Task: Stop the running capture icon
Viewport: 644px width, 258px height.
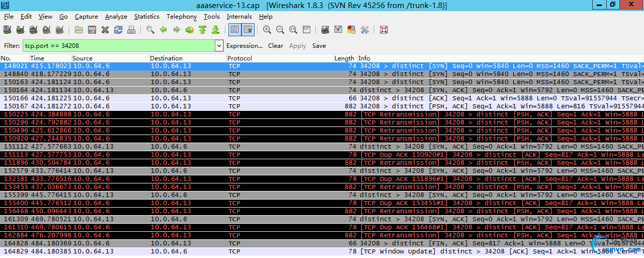Action: coord(46,30)
